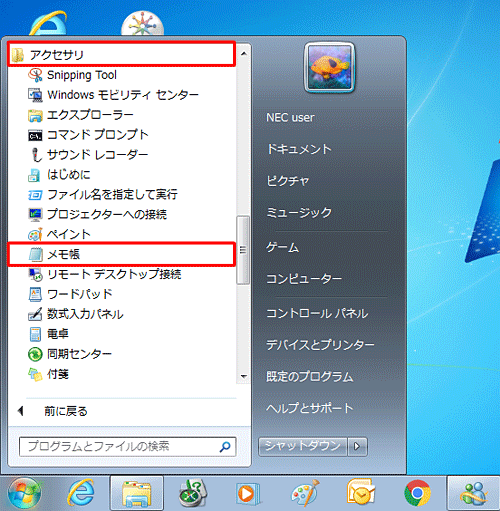Open コンピューター from the right pane

pyautogui.click(x=304, y=279)
